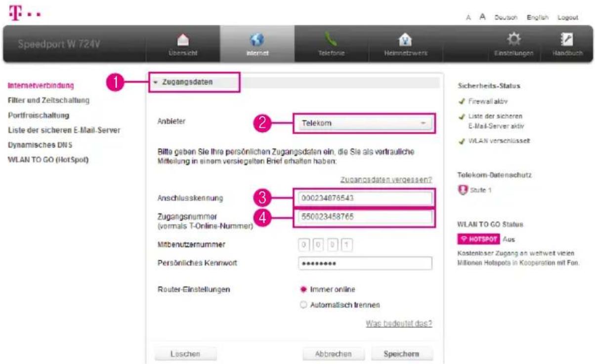Viewport: 595px width, 364px height.
Task: Open Internetverbindung in the sidebar
Action: coord(41,85)
